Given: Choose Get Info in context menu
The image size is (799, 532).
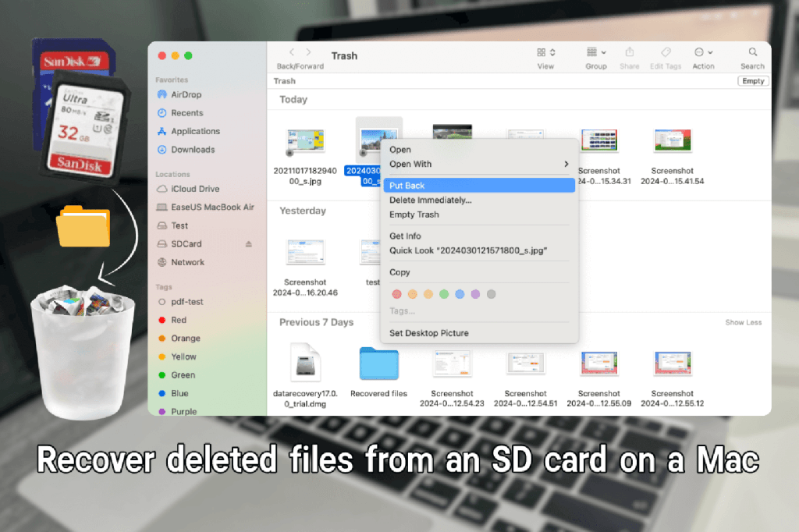Looking at the screenshot, I should [x=405, y=236].
